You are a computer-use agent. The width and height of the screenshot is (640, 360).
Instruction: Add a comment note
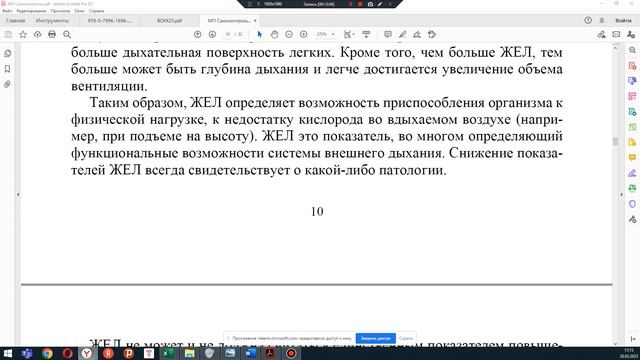(388, 35)
